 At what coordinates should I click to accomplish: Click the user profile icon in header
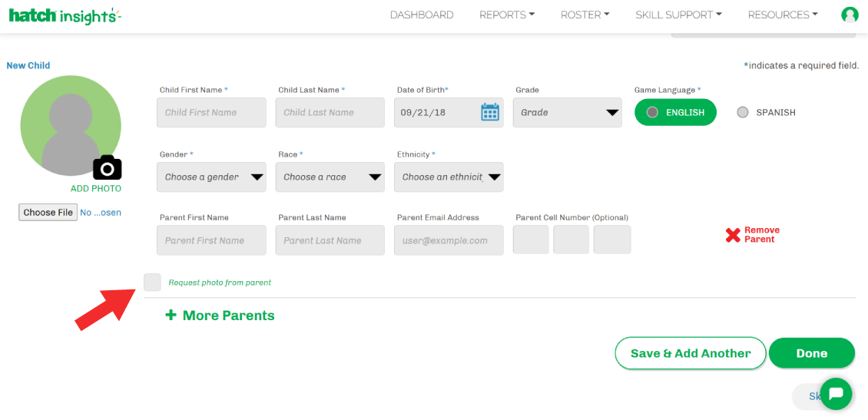click(x=849, y=15)
